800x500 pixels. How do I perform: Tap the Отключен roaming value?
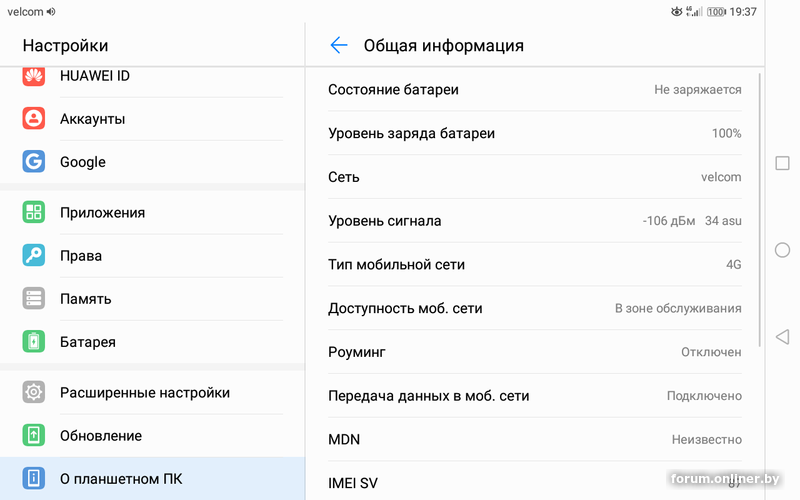pyautogui.click(x=711, y=352)
